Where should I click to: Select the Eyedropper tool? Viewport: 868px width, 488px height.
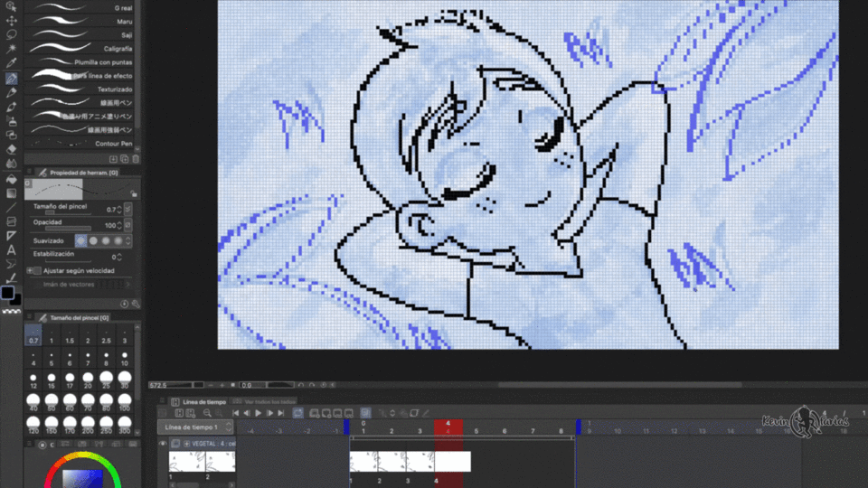(11, 62)
